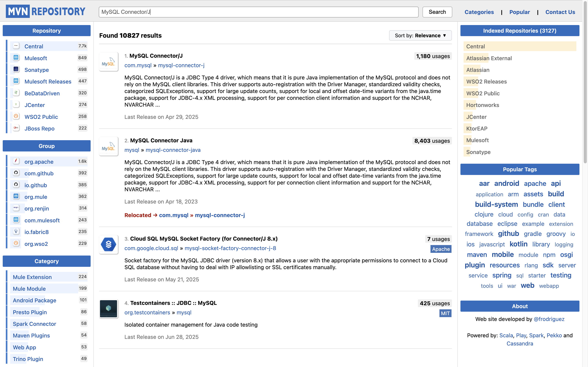Click the Sonatype repository icon
Viewport: 588px width, 367px height.
pos(16,70)
